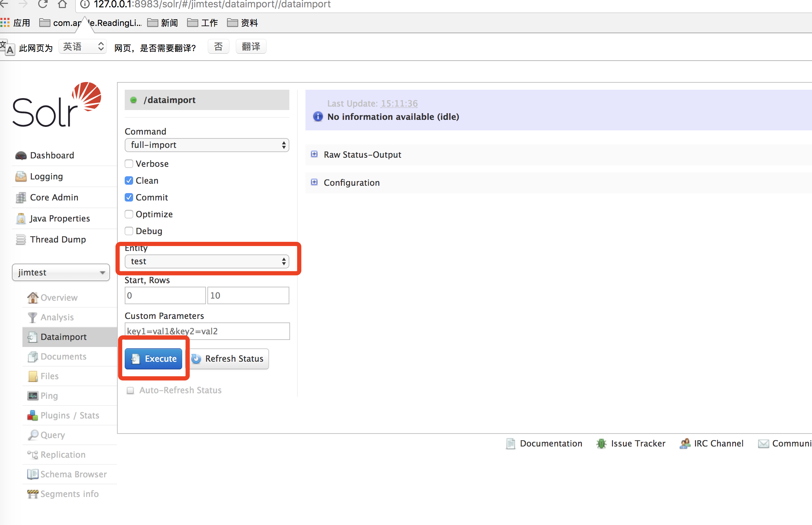Screen dimensions: 812x525
Task: Click the Plugins / Stats blocks icon
Action: (x=33, y=415)
